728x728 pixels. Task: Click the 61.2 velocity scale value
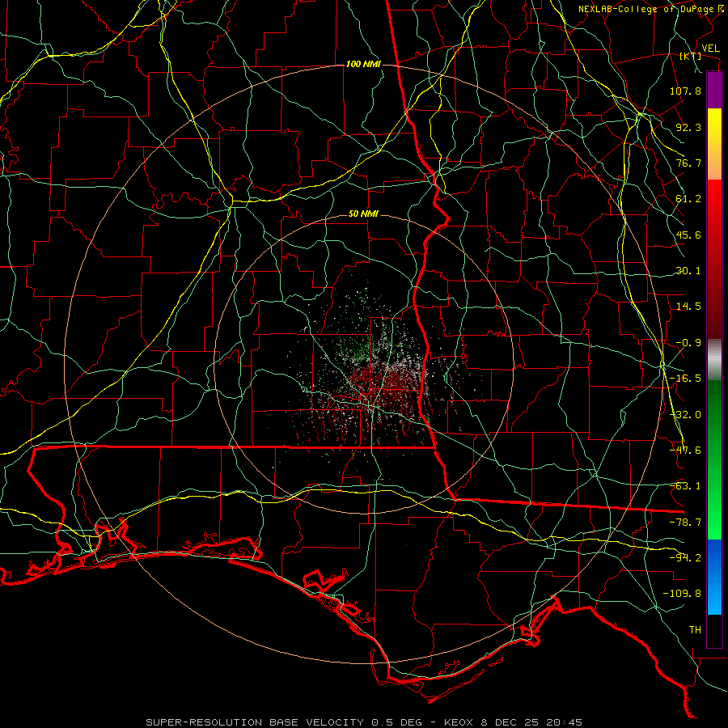tap(688, 199)
